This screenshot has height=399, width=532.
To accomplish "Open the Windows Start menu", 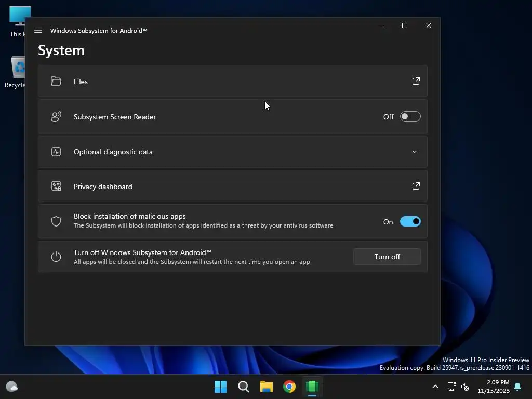I will 220,387.
